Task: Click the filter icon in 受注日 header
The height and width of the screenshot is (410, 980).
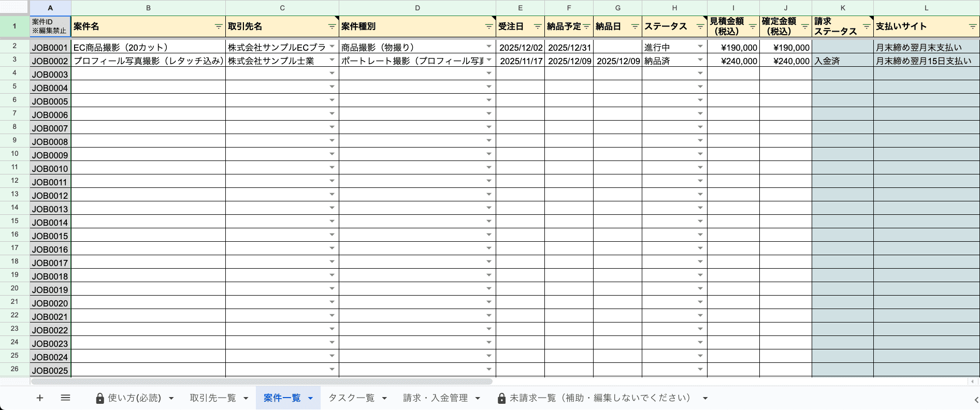Action: tap(537, 27)
